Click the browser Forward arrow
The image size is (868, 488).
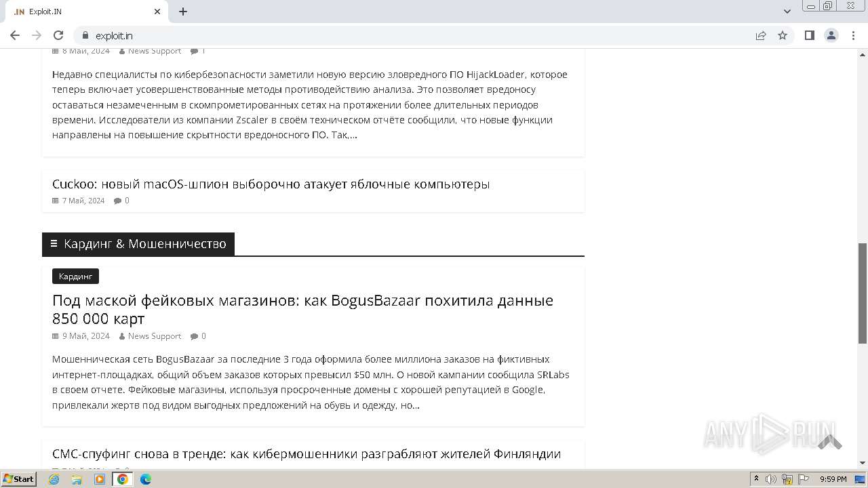tap(37, 35)
